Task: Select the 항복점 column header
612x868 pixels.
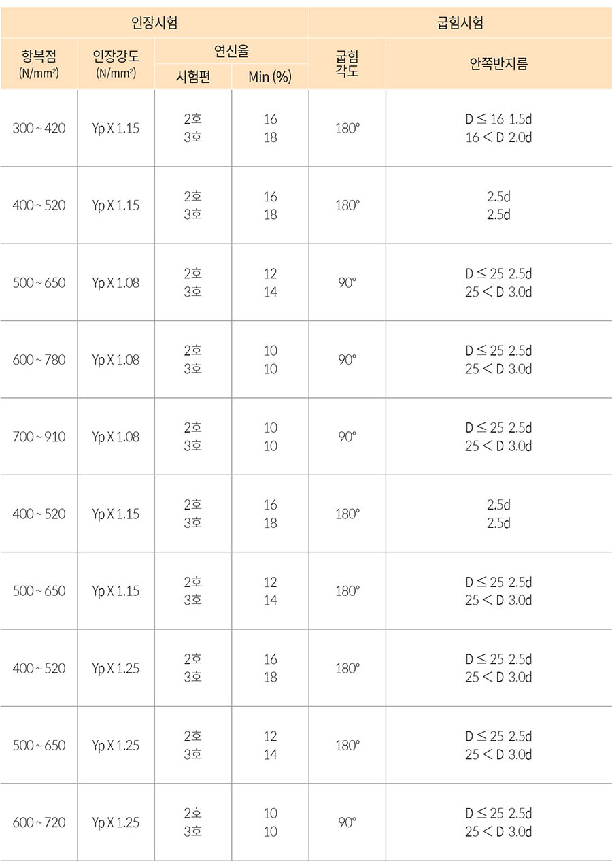Action: click(x=39, y=64)
